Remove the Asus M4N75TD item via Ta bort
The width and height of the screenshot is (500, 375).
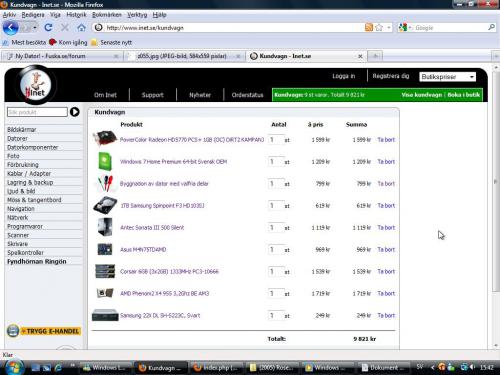click(386, 250)
